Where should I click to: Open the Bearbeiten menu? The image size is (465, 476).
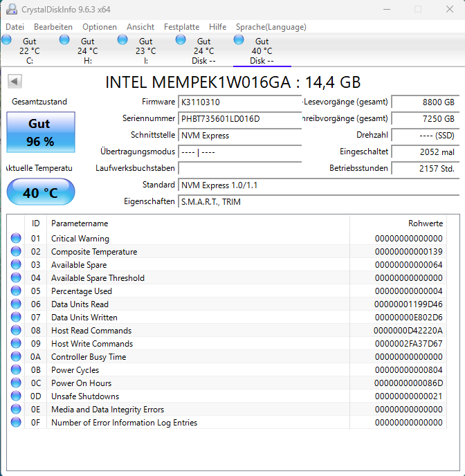tap(53, 27)
